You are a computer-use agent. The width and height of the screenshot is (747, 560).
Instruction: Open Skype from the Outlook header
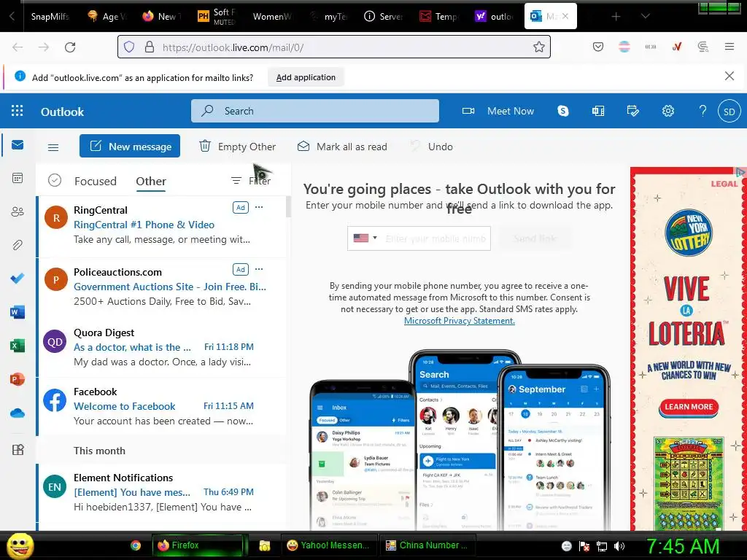563,111
